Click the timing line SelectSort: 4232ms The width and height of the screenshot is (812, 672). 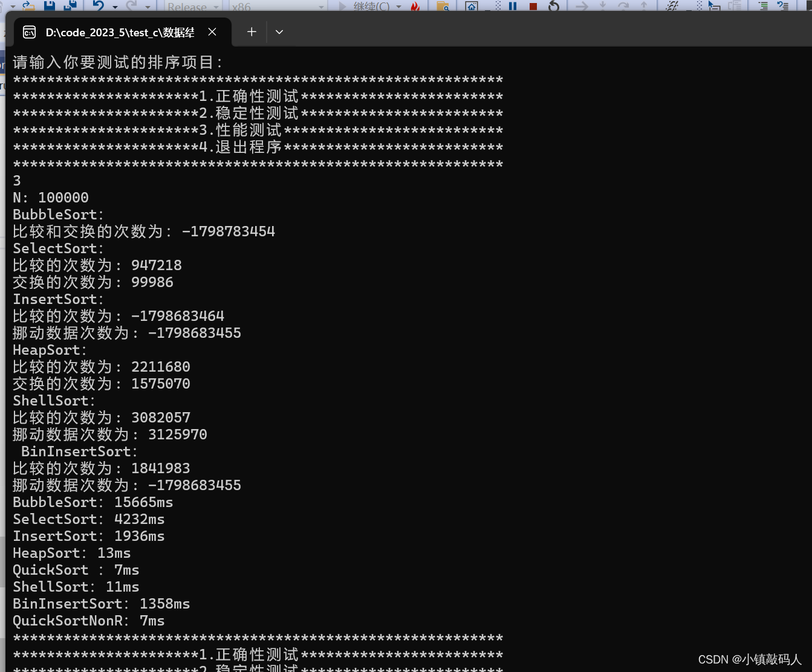point(89,519)
